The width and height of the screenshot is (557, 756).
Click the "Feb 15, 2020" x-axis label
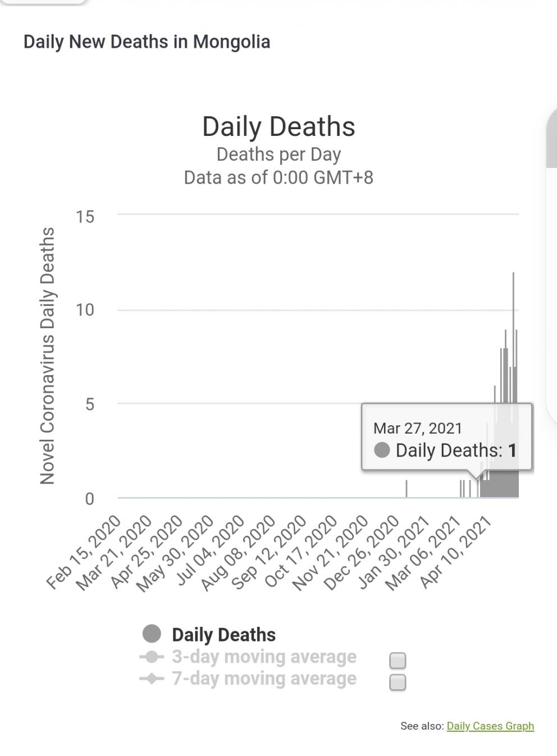(84, 552)
